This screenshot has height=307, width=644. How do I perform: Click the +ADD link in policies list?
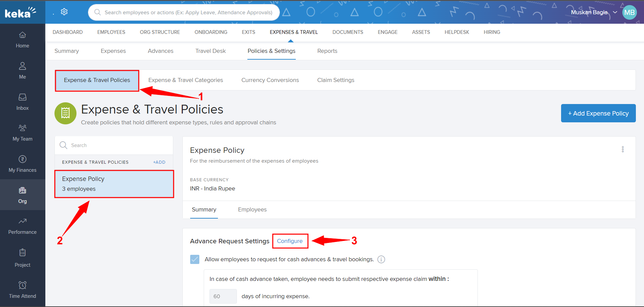pos(159,162)
